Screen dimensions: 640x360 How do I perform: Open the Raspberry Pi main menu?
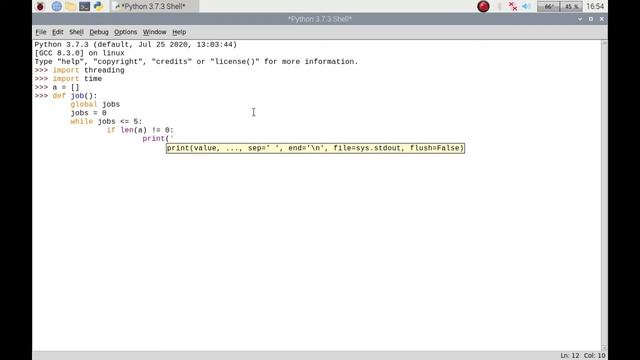(x=40, y=6)
